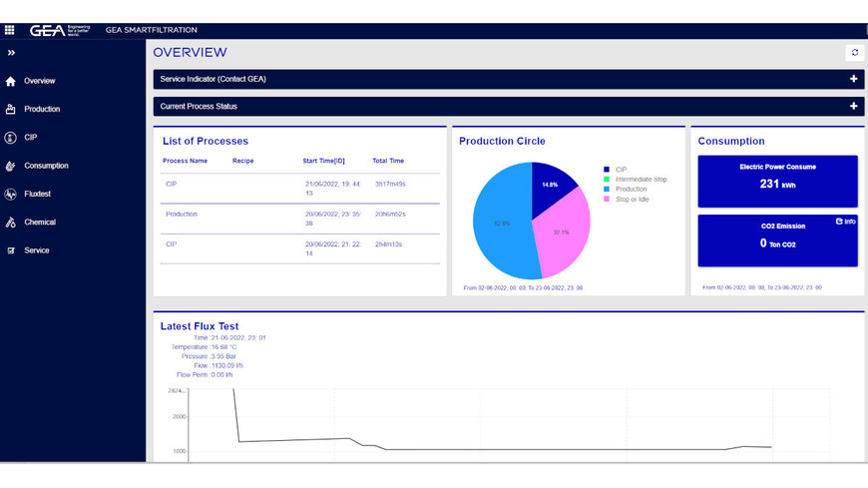Click Consumption date range text
The height and width of the screenshot is (488, 868).
[761, 287]
